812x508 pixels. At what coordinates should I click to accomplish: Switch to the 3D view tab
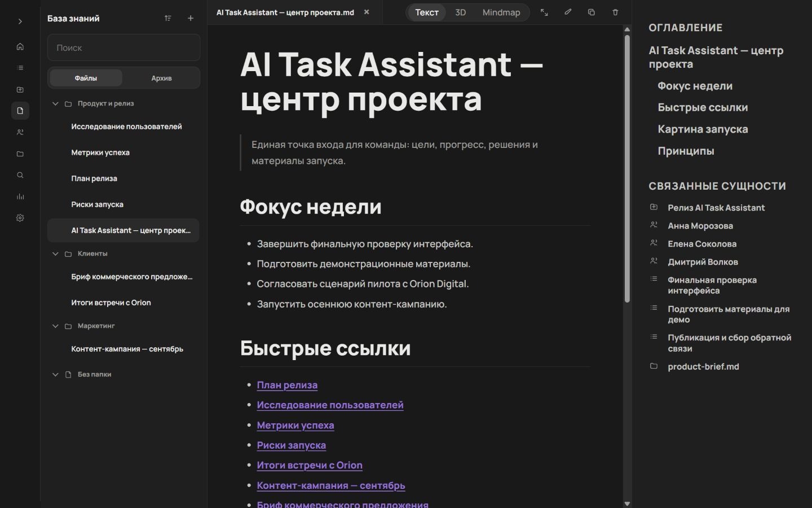click(x=460, y=12)
